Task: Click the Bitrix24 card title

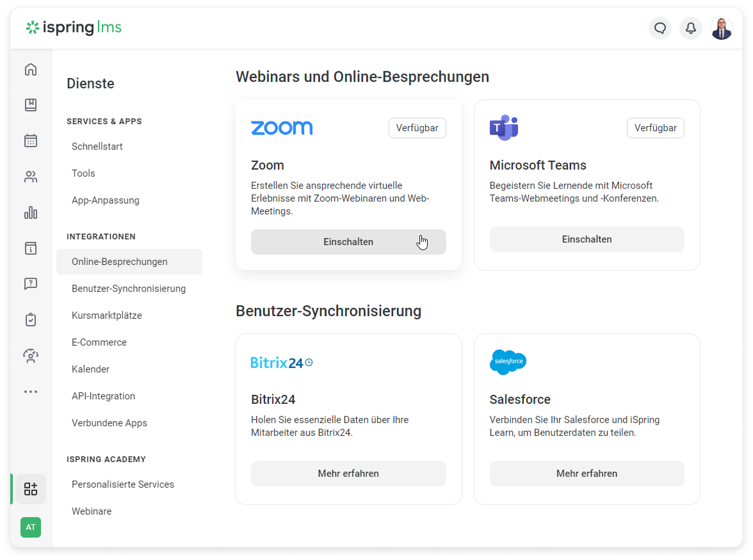Action: click(x=273, y=399)
